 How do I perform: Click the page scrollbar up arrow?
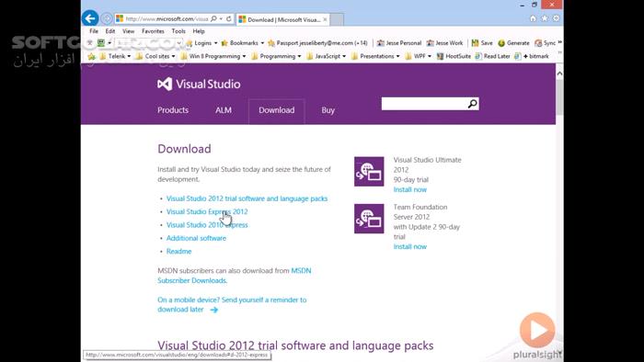point(559,74)
